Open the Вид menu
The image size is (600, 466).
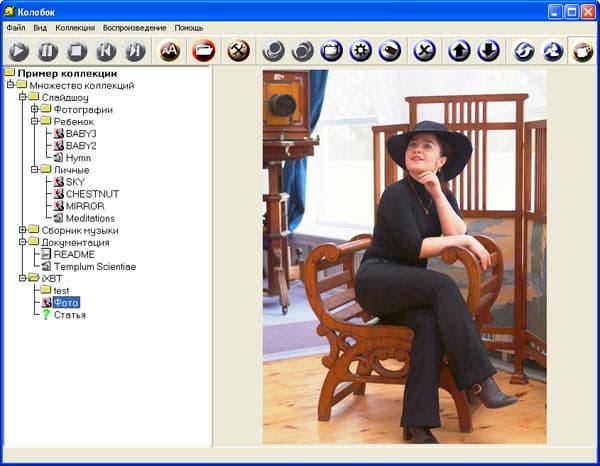40,28
